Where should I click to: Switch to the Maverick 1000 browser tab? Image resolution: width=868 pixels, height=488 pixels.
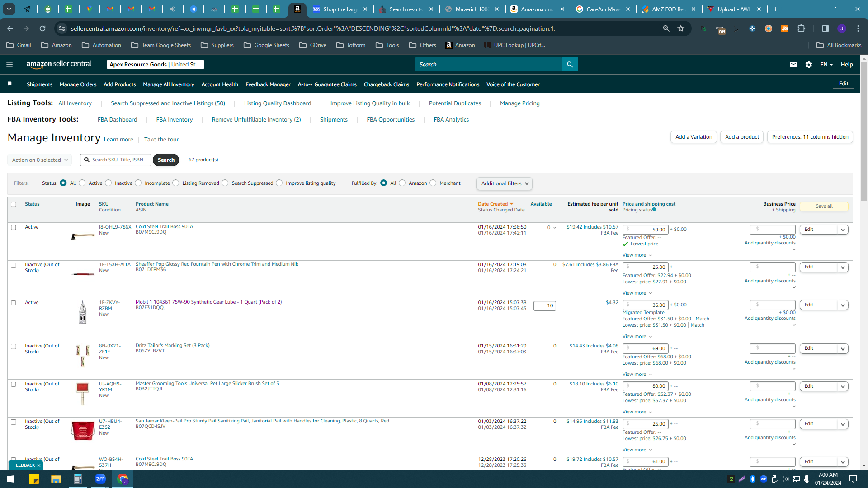pos(472,9)
